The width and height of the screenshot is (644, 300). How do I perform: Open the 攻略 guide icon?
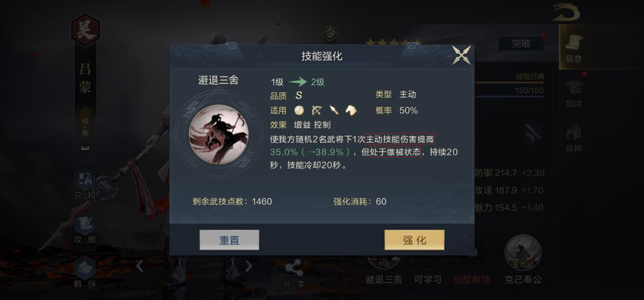(85, 229)
